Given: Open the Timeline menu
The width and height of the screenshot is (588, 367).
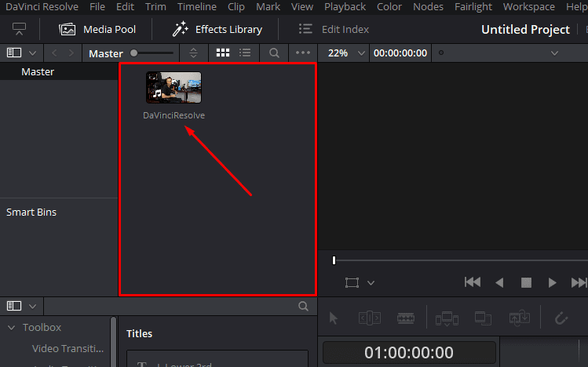Looking at the screenshot, I should [197, 7].
